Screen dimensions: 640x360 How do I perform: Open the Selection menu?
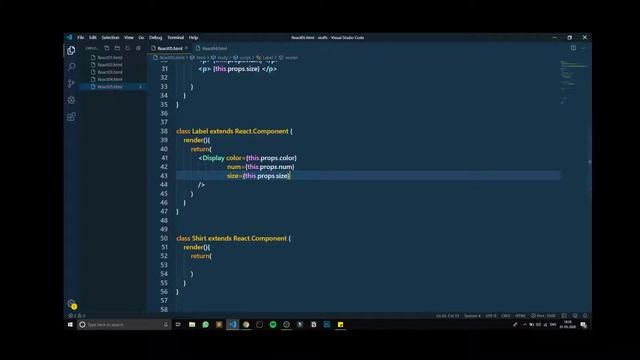[x=110, y=38]
